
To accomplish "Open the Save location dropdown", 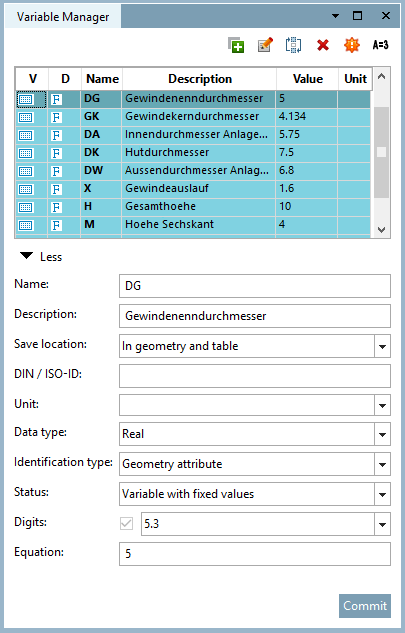I will click(382, 346).
